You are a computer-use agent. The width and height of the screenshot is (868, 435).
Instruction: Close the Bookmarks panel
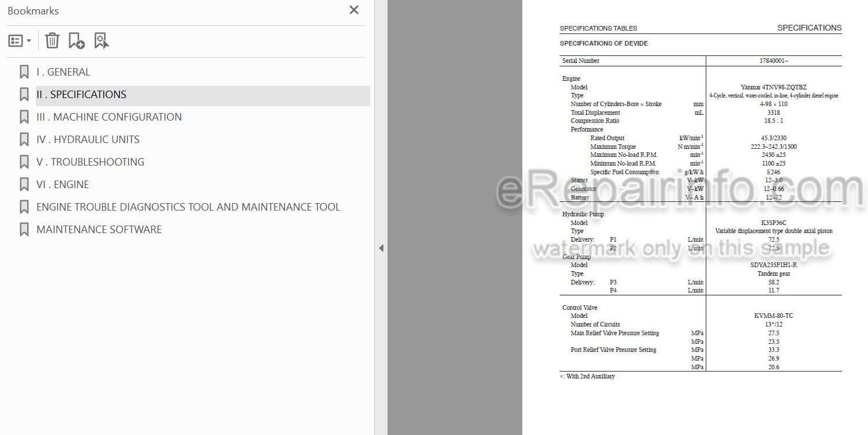click(x=354, y=10)
